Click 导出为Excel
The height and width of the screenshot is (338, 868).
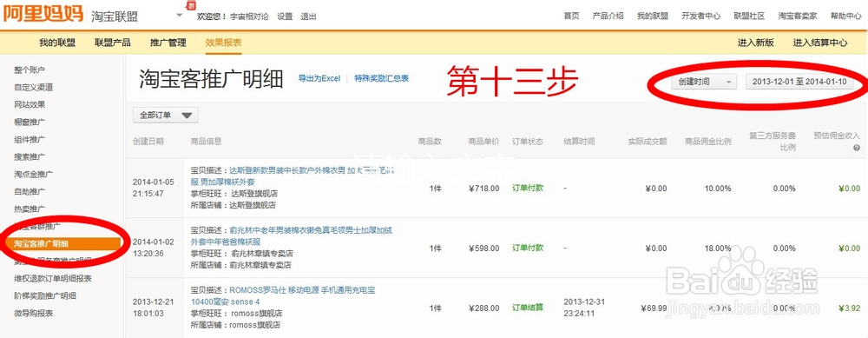[319, 79]
